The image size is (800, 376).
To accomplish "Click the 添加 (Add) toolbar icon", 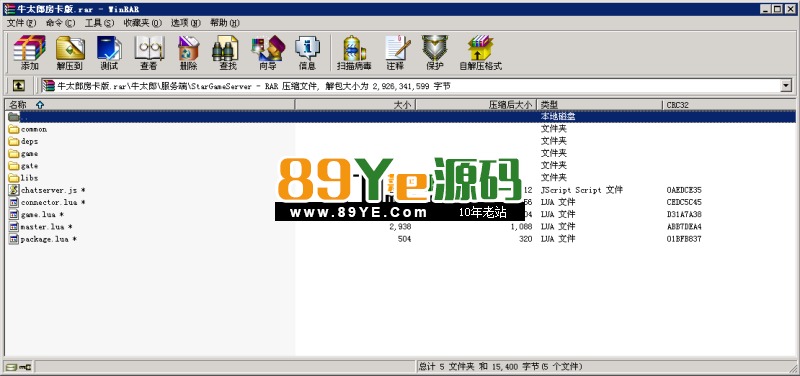I will coord(29,53).
